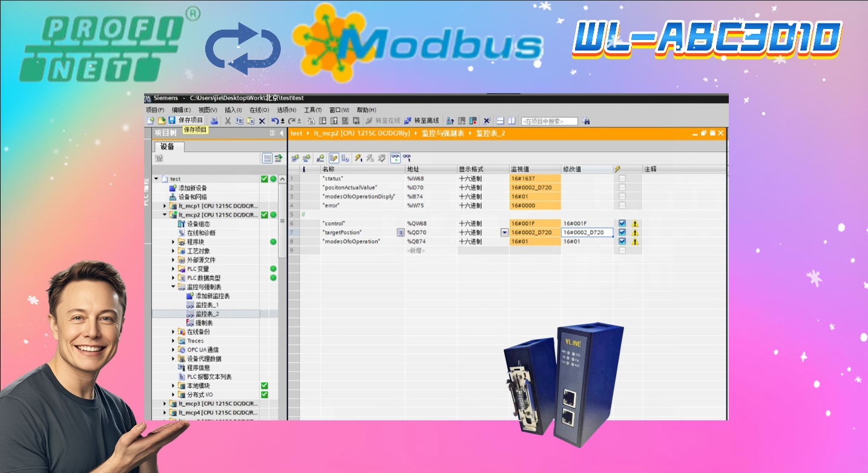Image resolution: width=868 pixels, height=473 pixels.
Task: Collapse the project tree panel arrow
Action: 281,133
